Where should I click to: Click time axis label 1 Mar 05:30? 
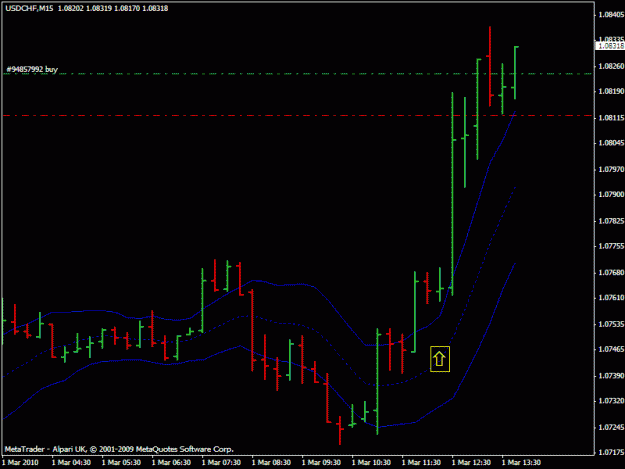(121, 462)
